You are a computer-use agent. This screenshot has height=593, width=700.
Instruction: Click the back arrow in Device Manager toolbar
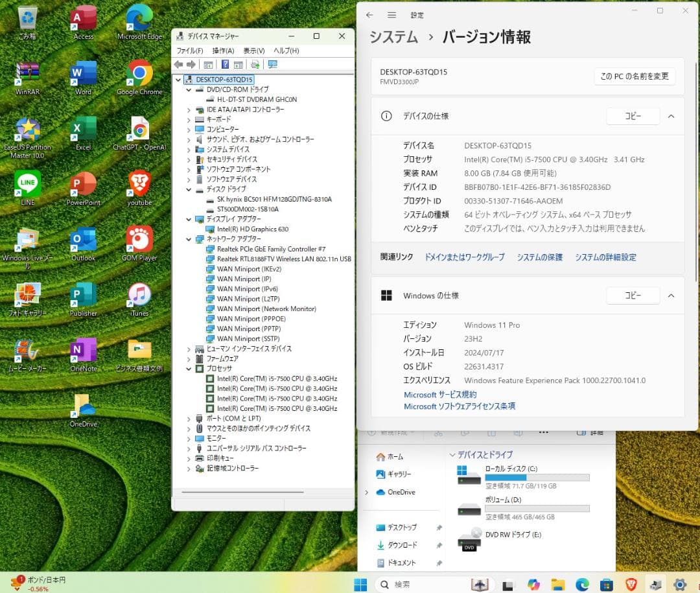pyautogui.click(x=180, y=64)
